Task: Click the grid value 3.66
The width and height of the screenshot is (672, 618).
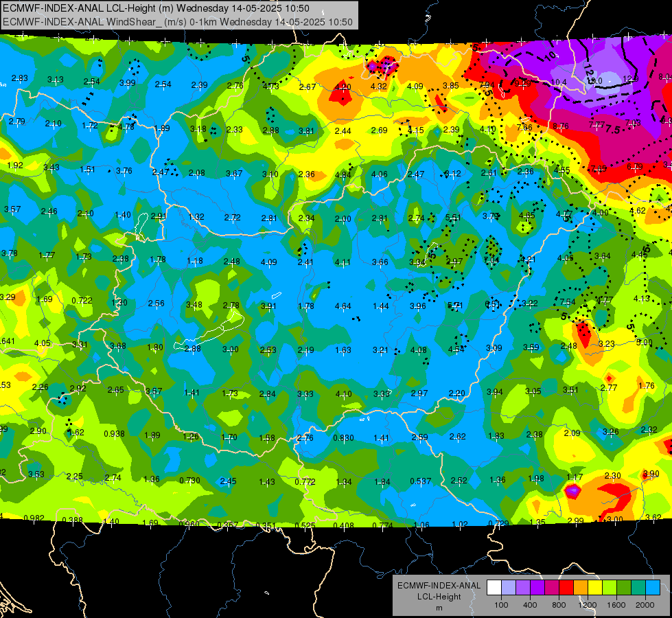Action: (380, 262)
